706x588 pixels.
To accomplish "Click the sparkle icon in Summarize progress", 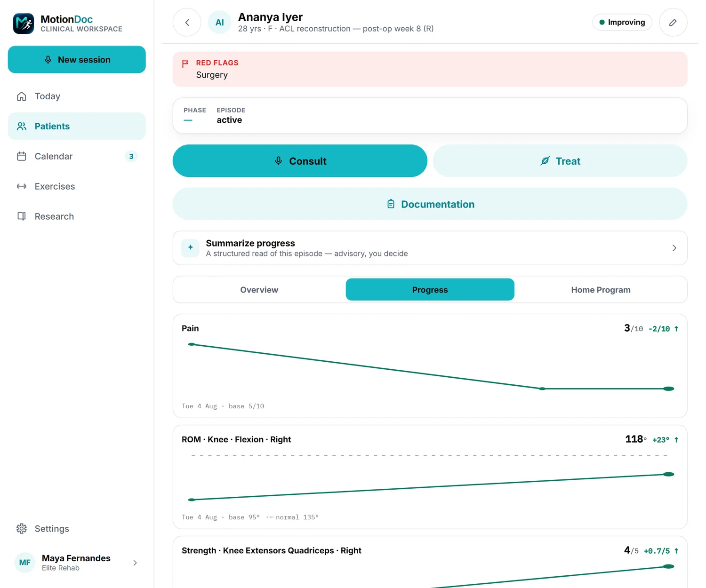I will 191,247.
